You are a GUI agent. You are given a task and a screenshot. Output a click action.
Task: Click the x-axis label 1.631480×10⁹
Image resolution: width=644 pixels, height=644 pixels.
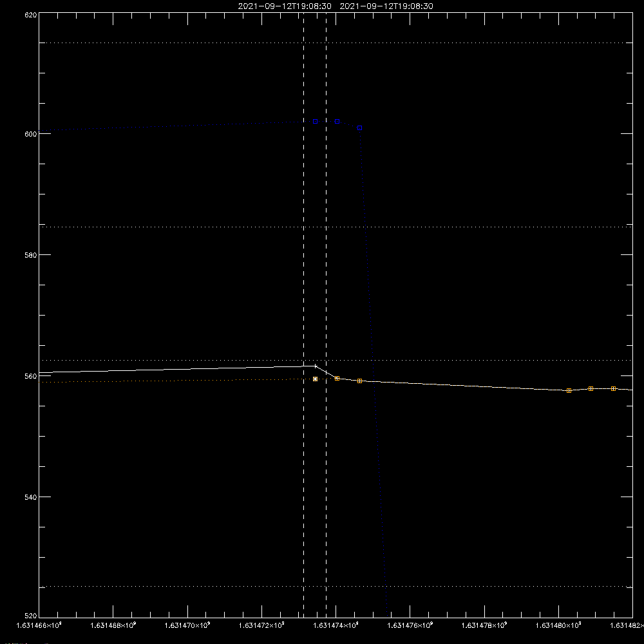558,625
